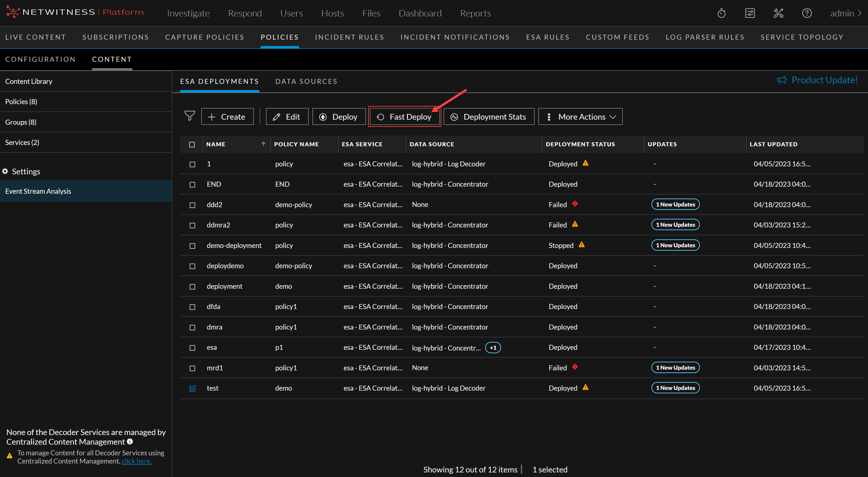Click the Fast Deploy button

point(404,116)
